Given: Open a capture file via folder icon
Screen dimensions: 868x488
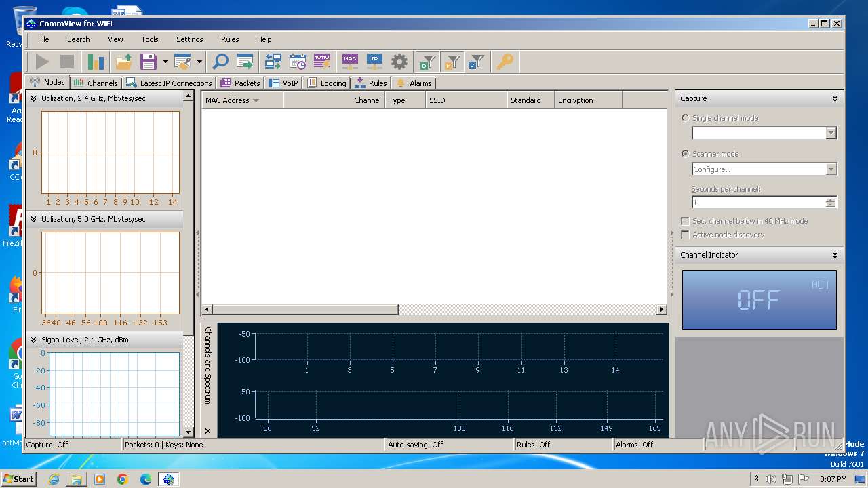Looking at the screenshot, I should click(x=124, y=62).
